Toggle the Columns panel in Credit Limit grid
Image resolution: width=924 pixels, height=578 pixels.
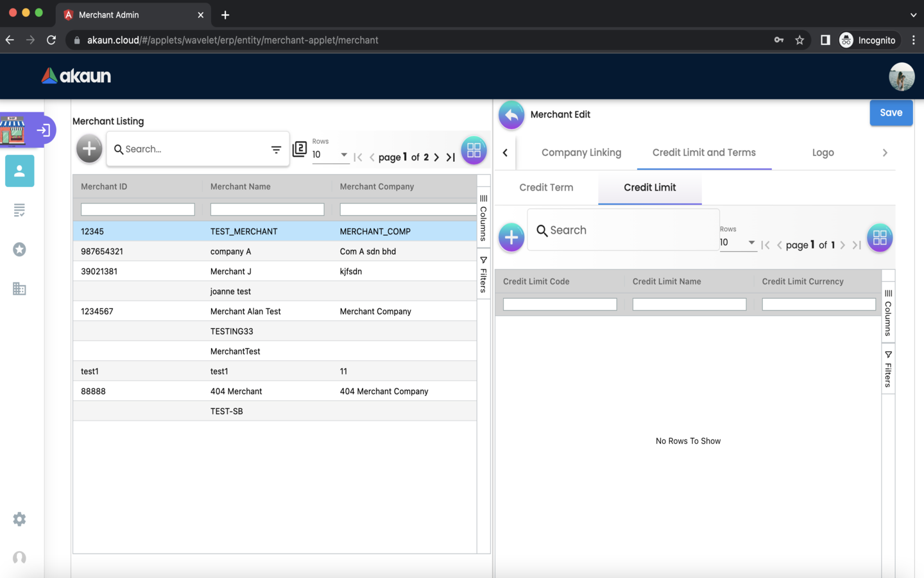point(888,313)
